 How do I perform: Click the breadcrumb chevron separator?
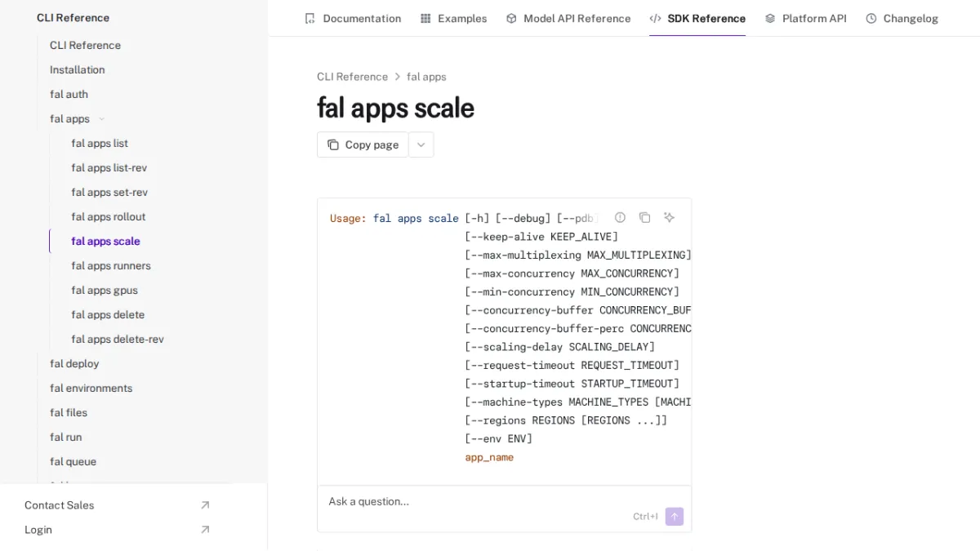(398, 77)
